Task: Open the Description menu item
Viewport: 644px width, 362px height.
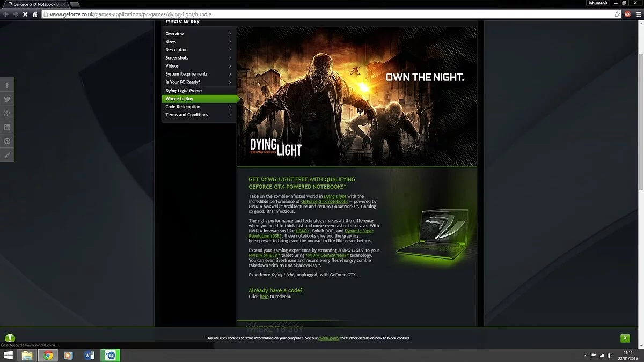Action: pos(199,50)
